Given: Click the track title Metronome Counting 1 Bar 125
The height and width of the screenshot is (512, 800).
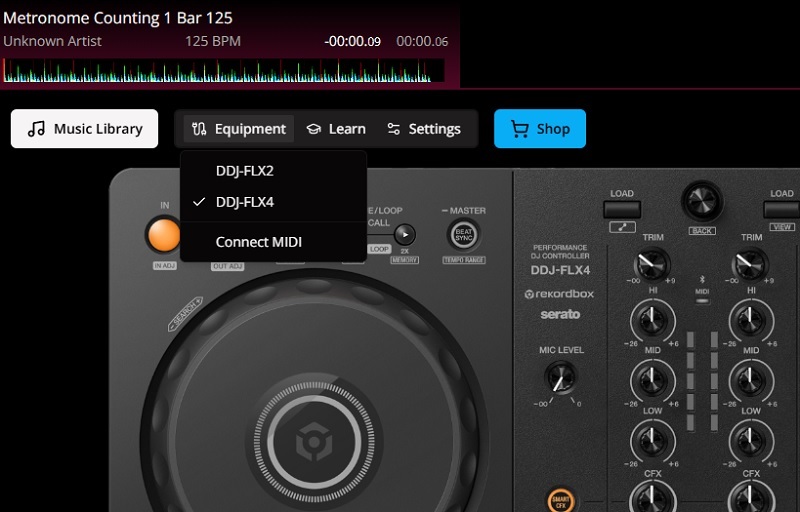Looking at the screenshot, I should 118,18.
